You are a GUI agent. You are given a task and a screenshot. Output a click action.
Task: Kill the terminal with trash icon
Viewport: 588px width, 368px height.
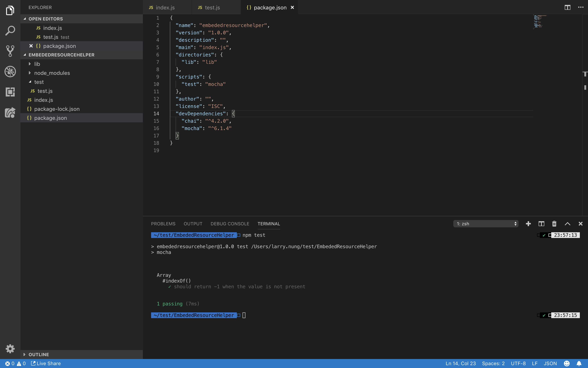tap(554, 224)
